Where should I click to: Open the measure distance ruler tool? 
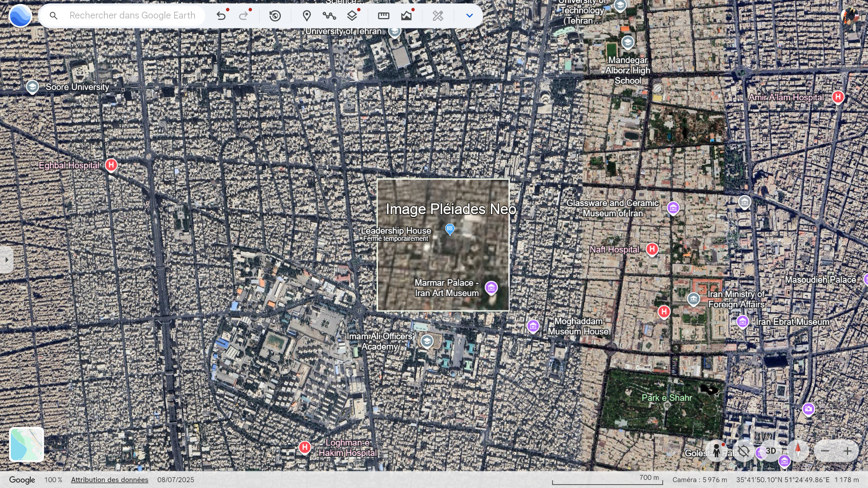coord(383,16)
